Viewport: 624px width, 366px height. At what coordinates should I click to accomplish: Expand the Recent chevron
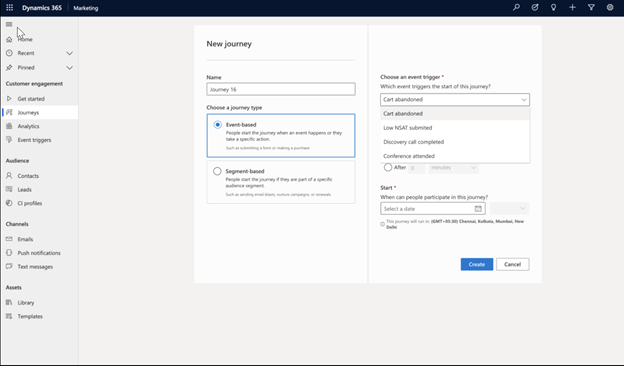[x=69, y=53]
